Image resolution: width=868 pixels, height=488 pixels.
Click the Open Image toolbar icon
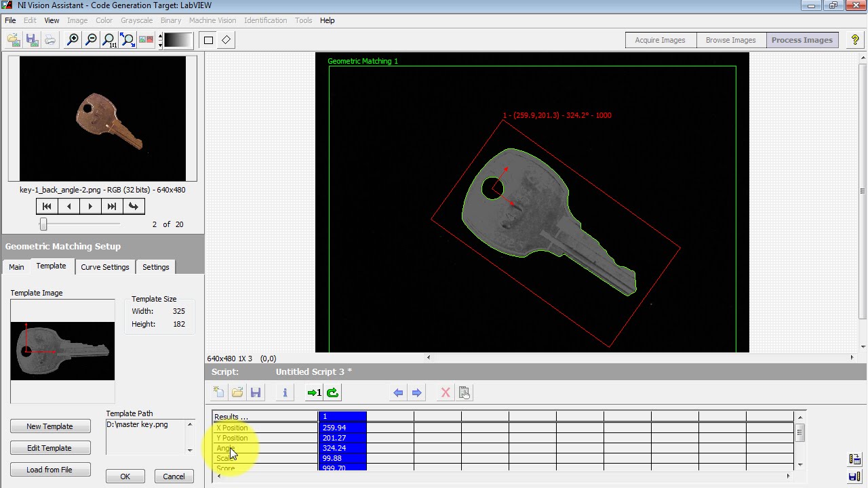pos(14,40)
